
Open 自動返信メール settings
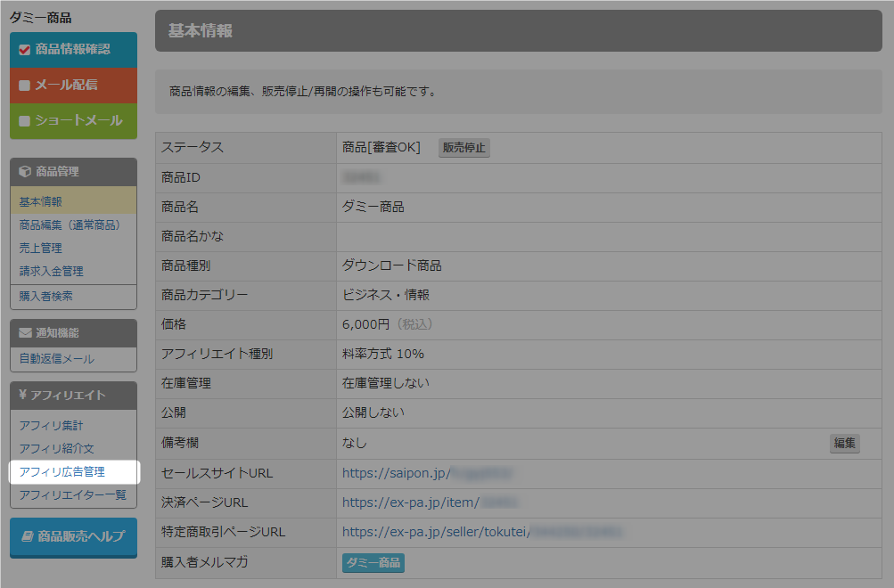click(x=57, y=359)
